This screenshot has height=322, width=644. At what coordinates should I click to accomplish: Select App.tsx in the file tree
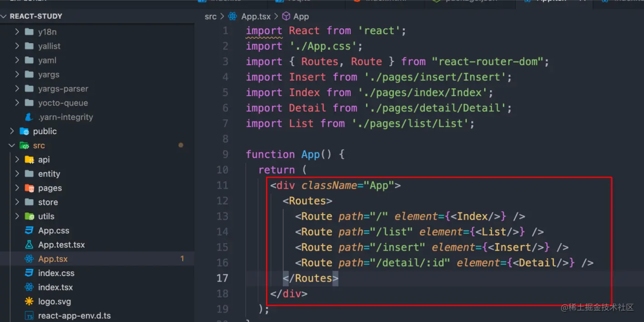click(53, 259)
